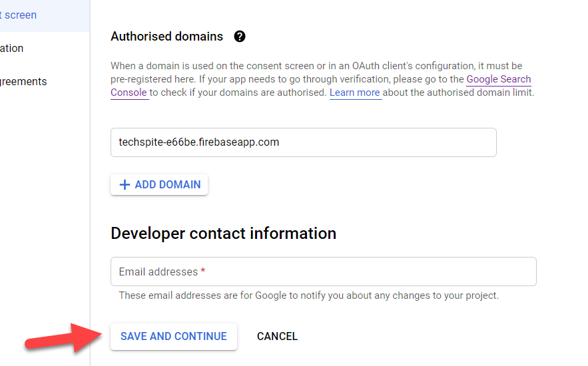The image size is (588, 366).
Task: Click the red arrow pointing to Save
Action: [x=63, y=338]
